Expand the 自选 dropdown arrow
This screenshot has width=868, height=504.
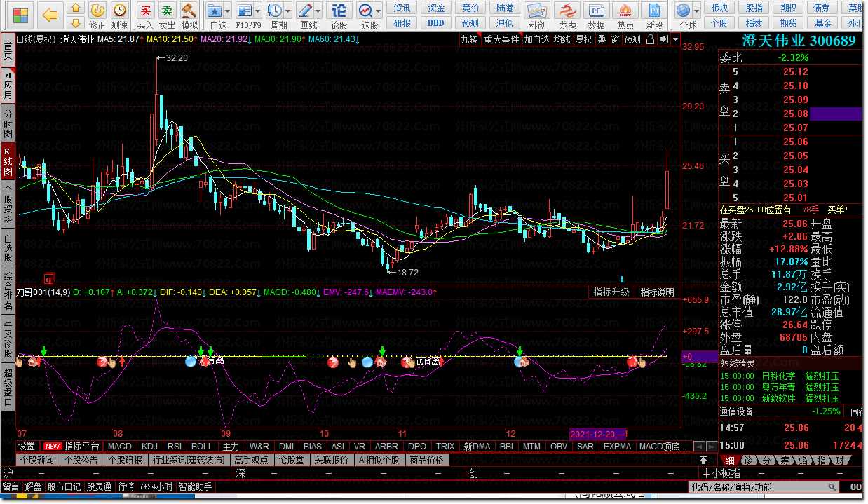(x=228, y=11)
